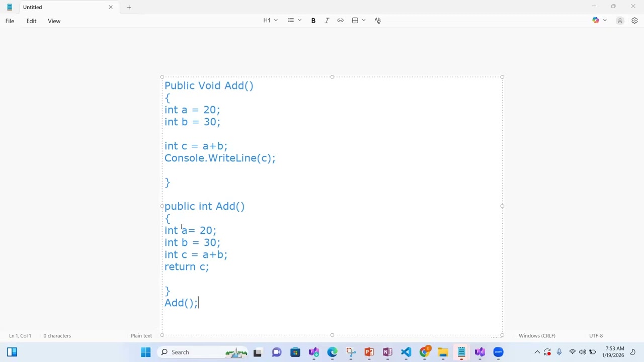The image size is (644, 362).
Task: Add a new tab with plus button
Action: [129, 7]
